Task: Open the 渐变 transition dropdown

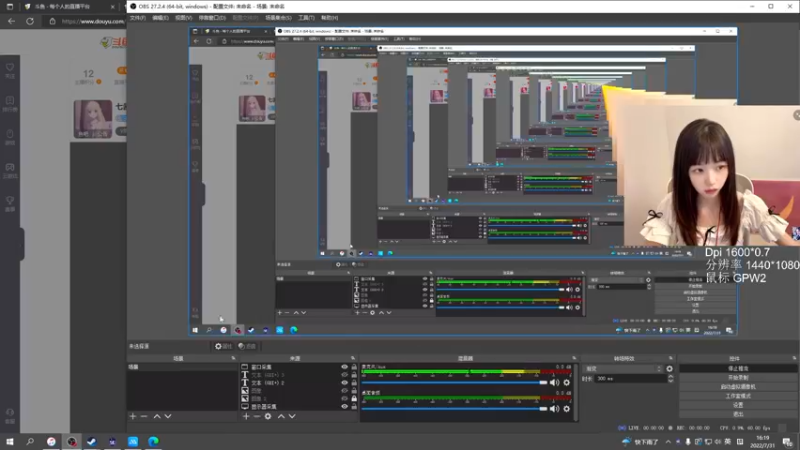Action: (623, 368)
